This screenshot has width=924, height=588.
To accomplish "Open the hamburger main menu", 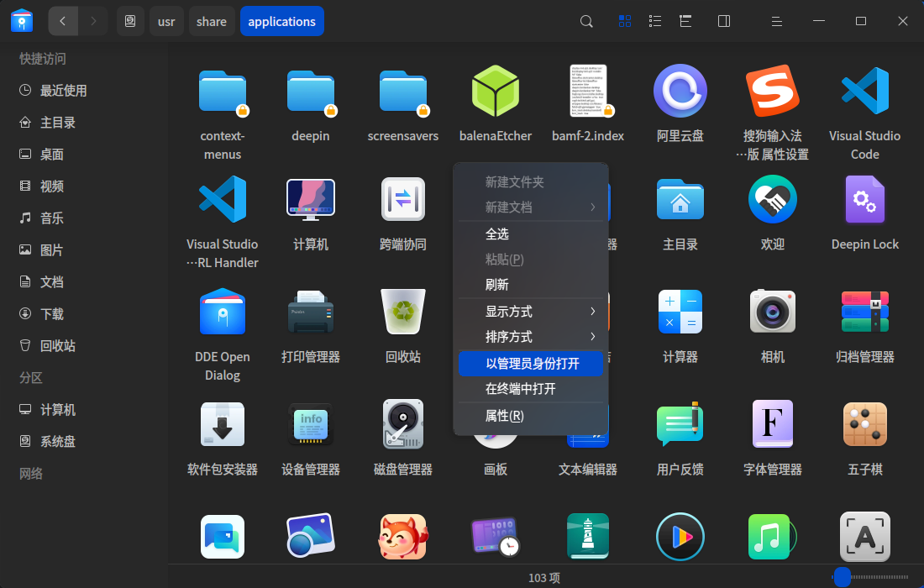I will click(x=777, y=21).
